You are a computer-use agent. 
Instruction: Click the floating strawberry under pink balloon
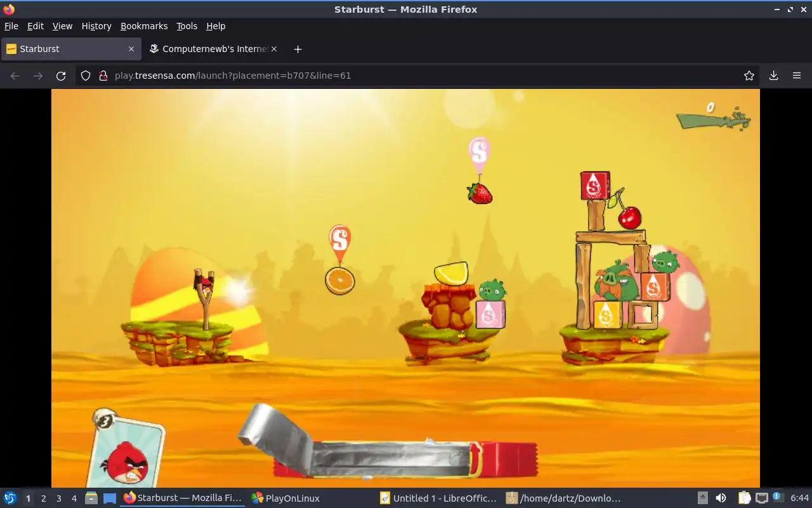(480, 193)
